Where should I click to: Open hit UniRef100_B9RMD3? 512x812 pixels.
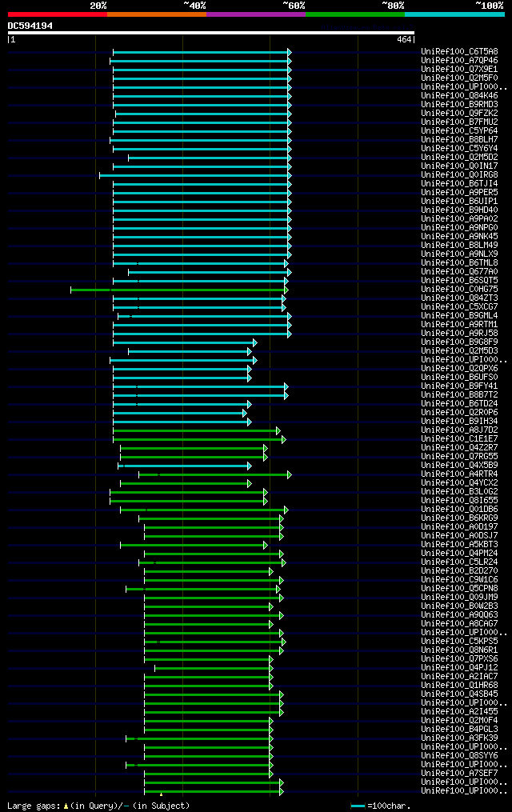pyautogui.click(x=460, y=105)
